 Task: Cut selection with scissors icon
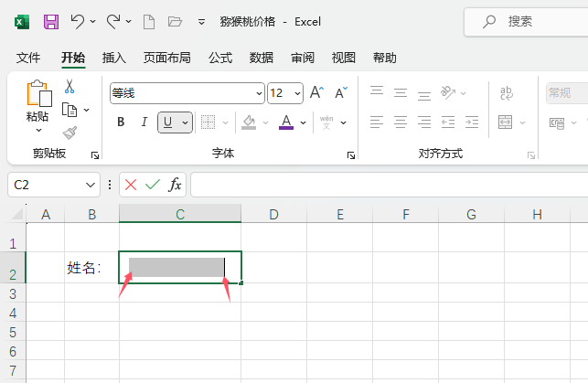point(69,86)
